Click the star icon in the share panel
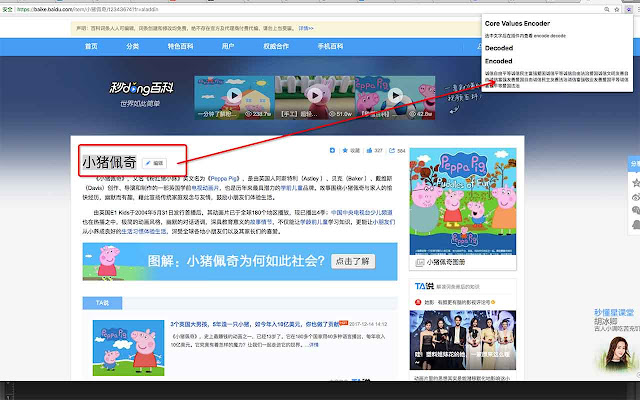This screenshot has width=640, height=400. click(636, 182)
